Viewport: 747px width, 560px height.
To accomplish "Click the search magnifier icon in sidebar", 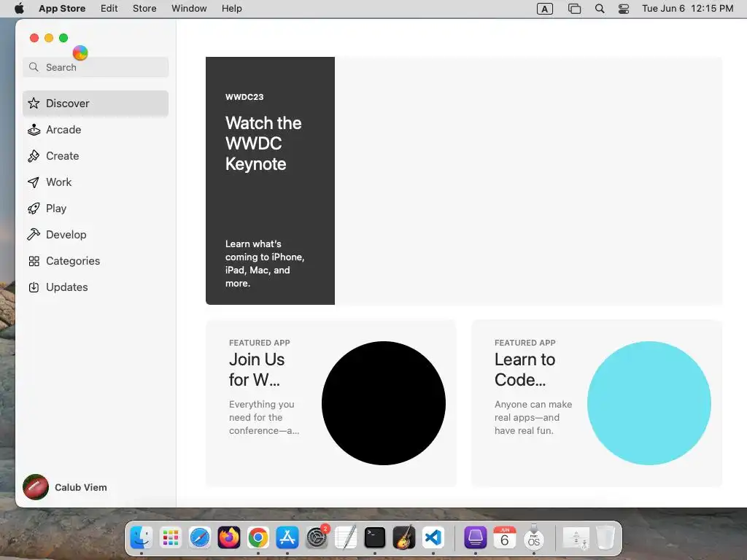I will (34, 67).
